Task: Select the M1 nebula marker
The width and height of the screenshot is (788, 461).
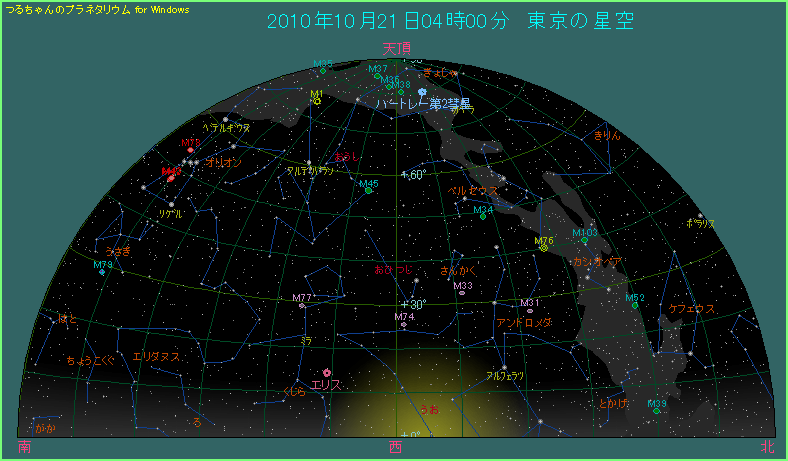Action: [316, 101]
